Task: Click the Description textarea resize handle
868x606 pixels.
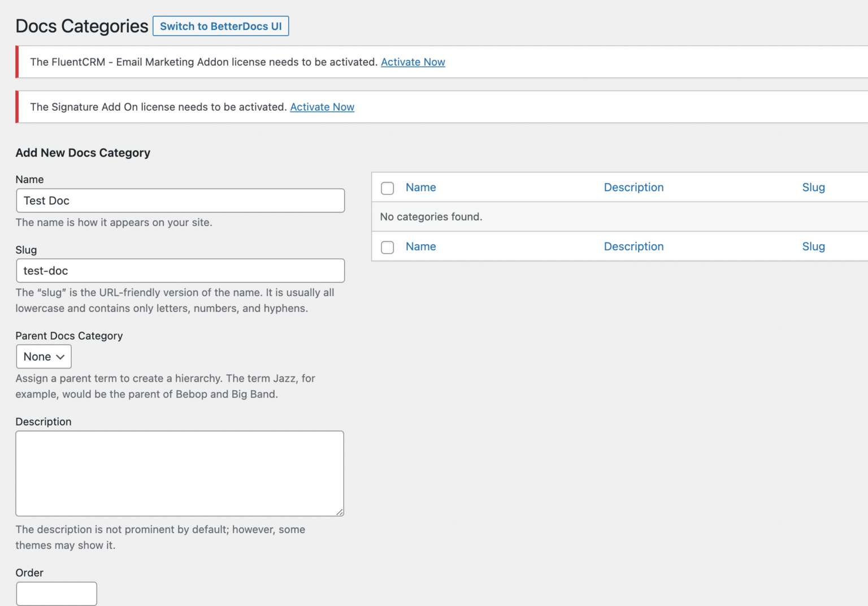Action: click(x=340, y=512)
